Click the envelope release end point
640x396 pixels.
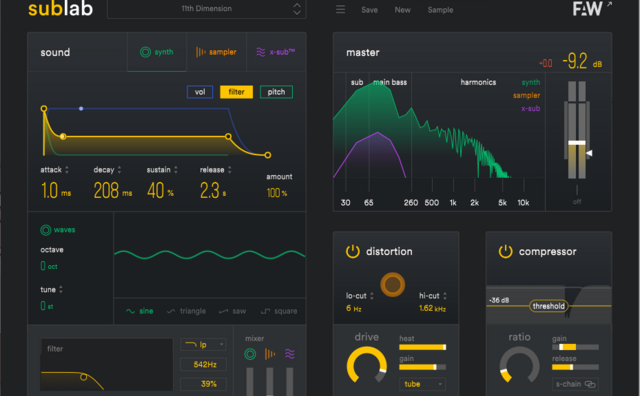pyautogui.click(x=267, y=155)
